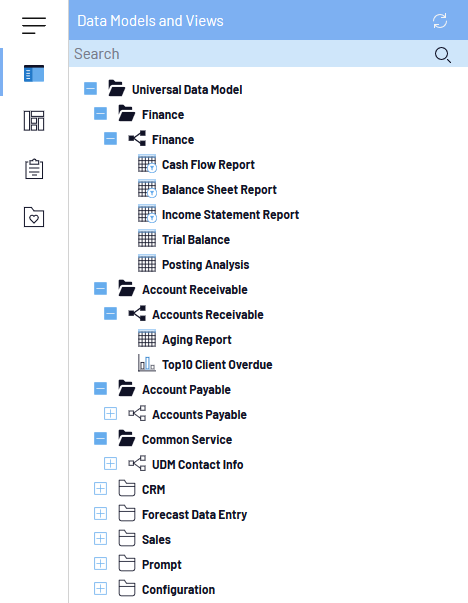Select the Data Models sidebar icon
This screenshot has width=468, height=603.
[x=34, y=73]
